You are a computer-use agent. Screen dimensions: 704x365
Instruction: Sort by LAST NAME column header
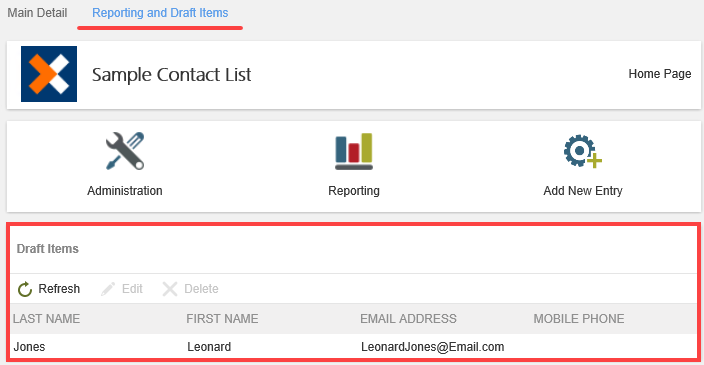tap(47, 319)
